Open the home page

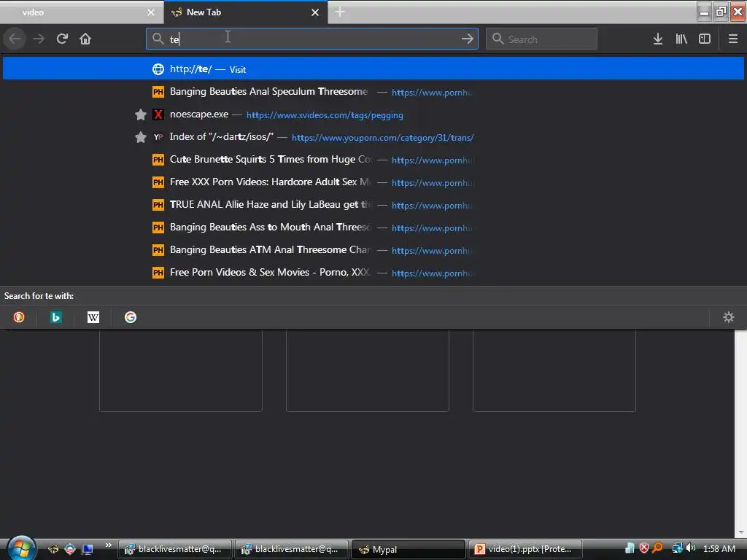[85, 39]
